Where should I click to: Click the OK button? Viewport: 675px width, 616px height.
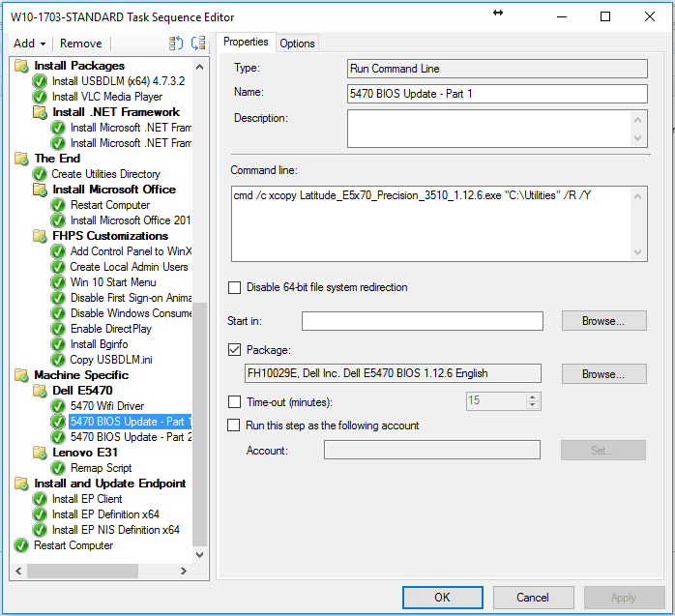point(443,598)
